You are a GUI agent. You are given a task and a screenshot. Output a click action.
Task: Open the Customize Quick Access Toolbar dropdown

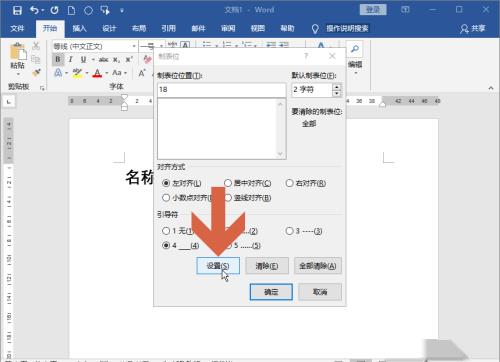122,11
